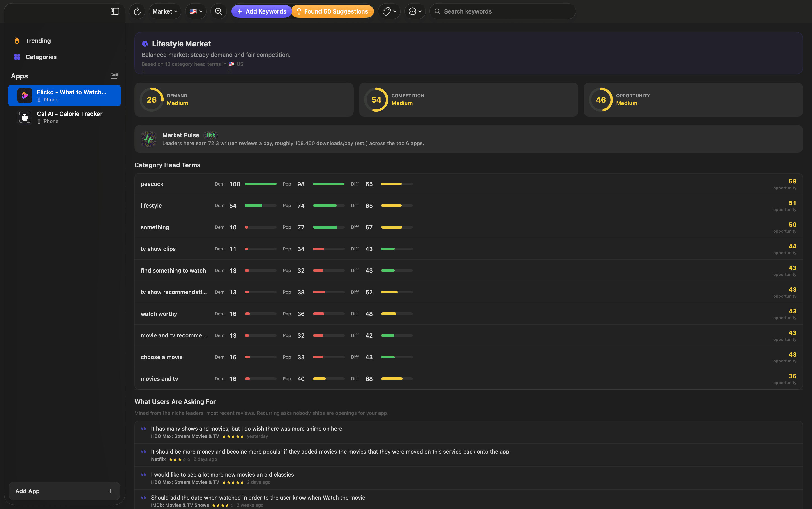The image size is (812, 509).
Task: Select the choose a movie row
Action: pos(468,357)
